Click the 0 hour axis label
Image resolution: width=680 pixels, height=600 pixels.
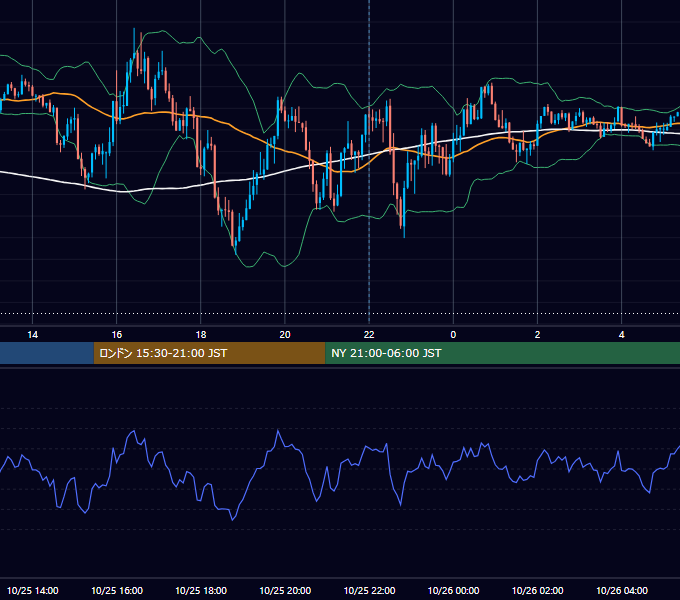click(x=453, y=335)
